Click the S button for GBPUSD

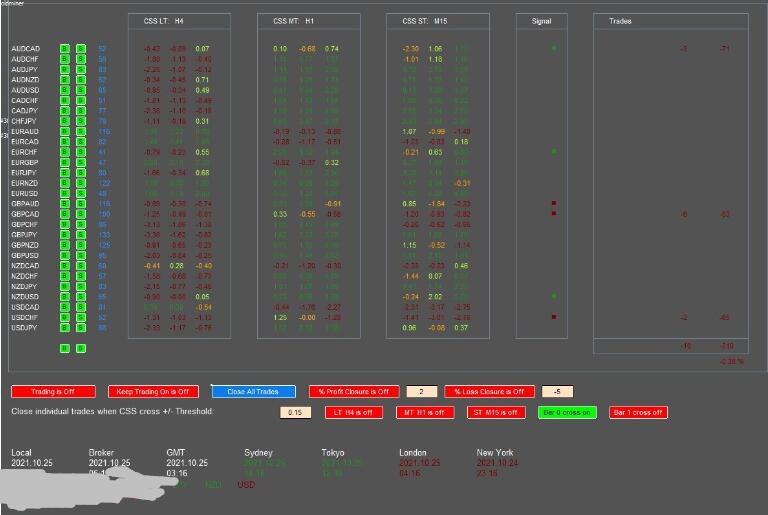[x=81, y=255]
